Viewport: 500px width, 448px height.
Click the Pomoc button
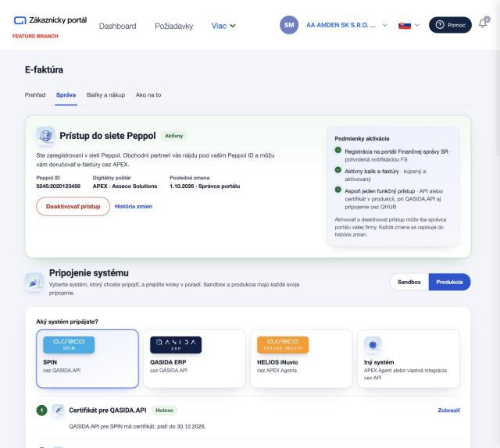coord(450,25)
